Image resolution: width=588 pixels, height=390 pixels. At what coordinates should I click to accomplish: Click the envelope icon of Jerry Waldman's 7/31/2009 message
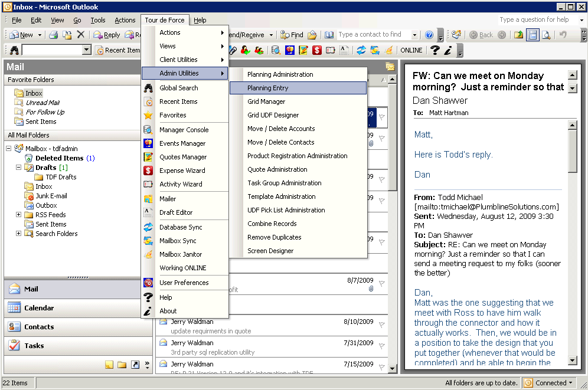pyautogui.click(x=163, y=342)
